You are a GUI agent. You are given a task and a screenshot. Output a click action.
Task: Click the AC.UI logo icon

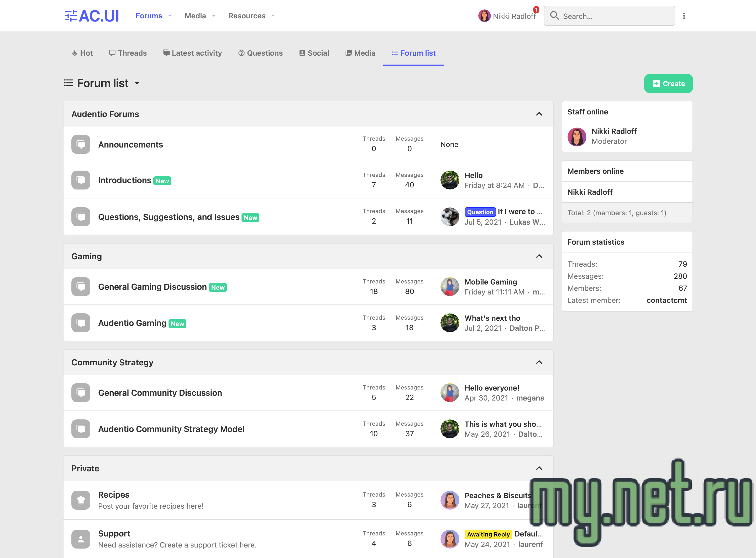tap(71, 16)
